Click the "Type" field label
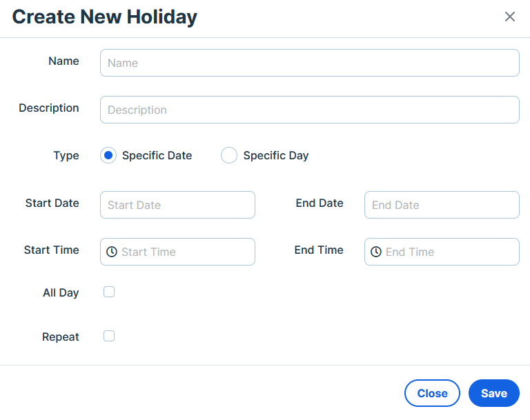Screen dimensions: 530x420 click(66, 156)
